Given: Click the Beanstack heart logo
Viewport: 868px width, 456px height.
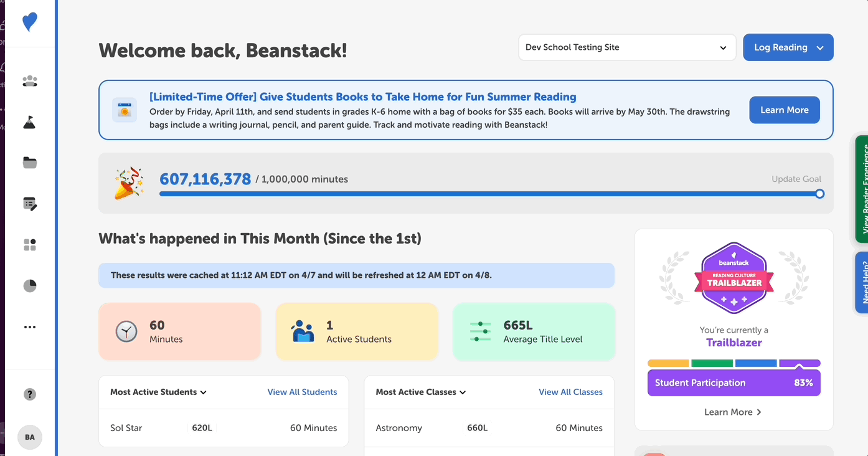Looking at the screenshot, I should click(29, 22).
